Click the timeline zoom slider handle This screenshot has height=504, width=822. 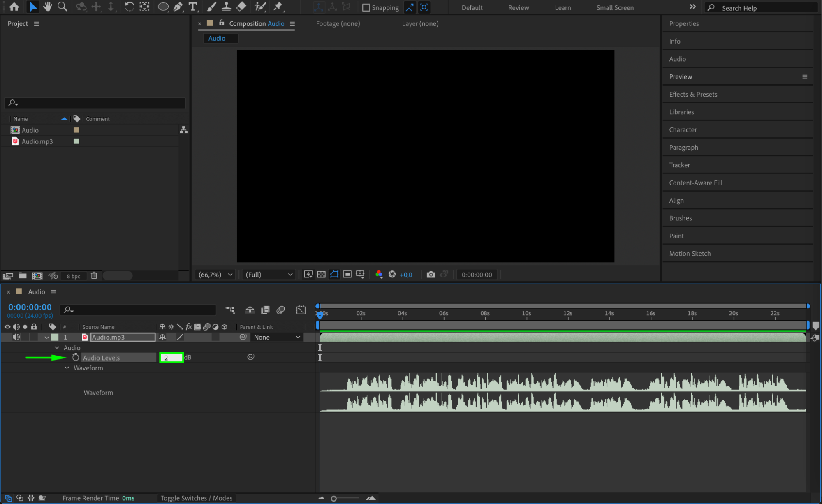pyautogui.click(x=334, y=499)
